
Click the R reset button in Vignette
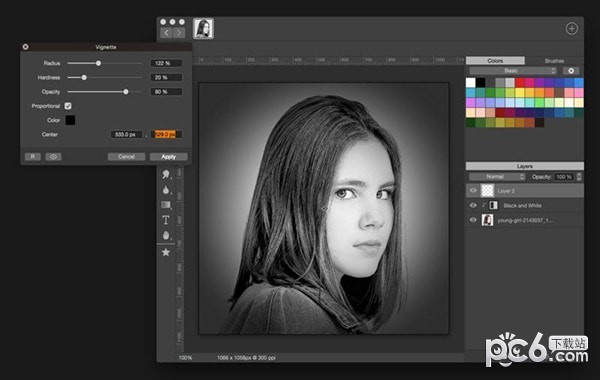click(x=33, y=157)
